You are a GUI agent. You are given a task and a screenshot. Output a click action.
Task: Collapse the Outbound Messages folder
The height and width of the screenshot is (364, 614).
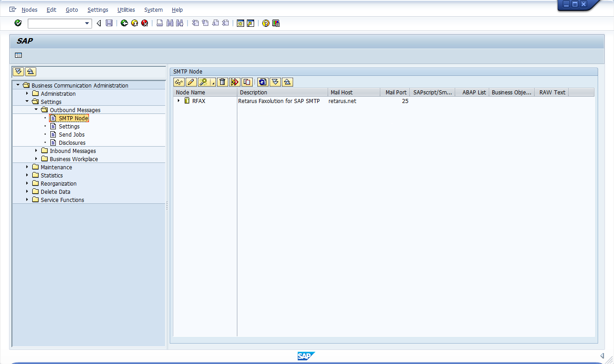(36, 110)
